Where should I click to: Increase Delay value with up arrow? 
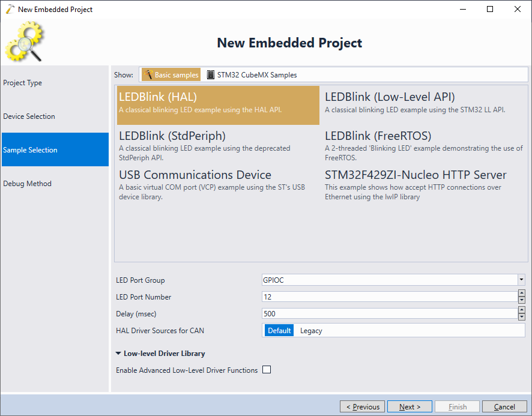[x=522, y=310]
